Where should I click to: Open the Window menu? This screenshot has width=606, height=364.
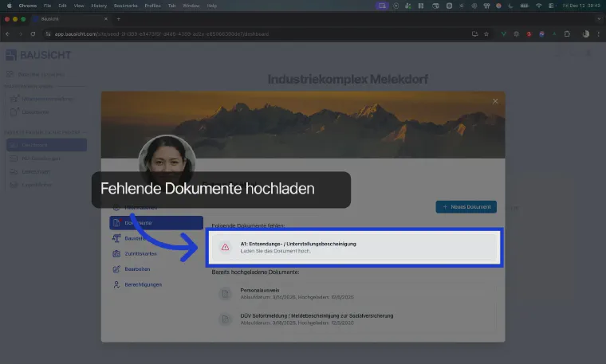(191, 6)
